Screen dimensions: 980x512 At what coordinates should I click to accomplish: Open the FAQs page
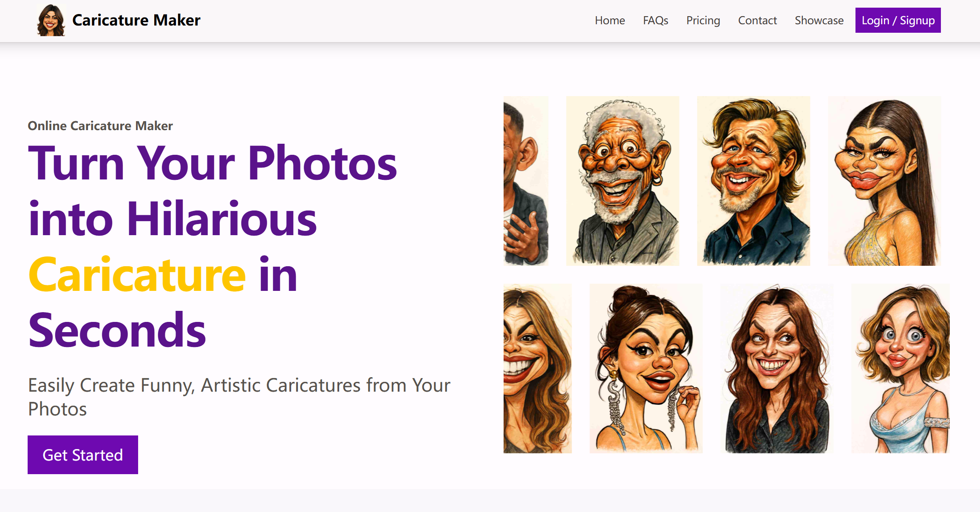(655, 20)
